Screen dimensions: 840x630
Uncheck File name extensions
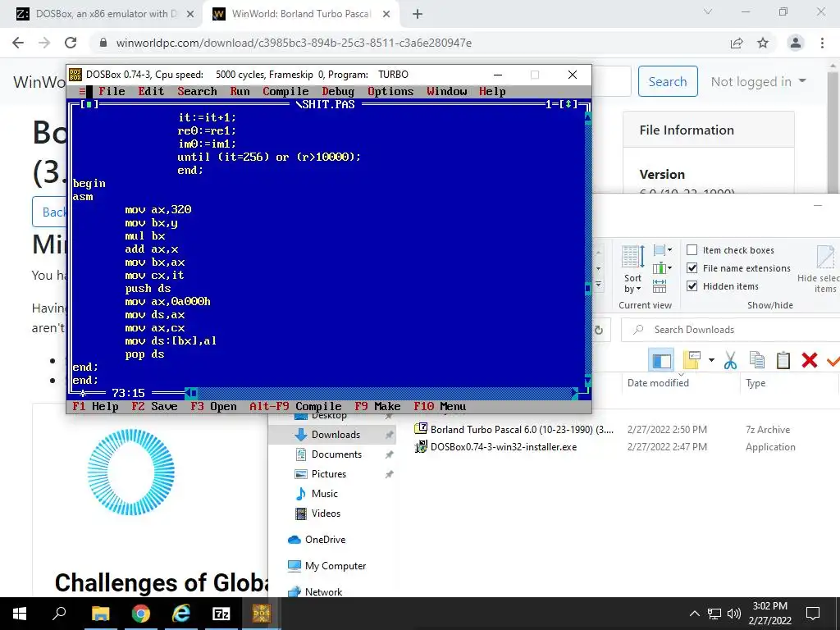pos(692,268)
